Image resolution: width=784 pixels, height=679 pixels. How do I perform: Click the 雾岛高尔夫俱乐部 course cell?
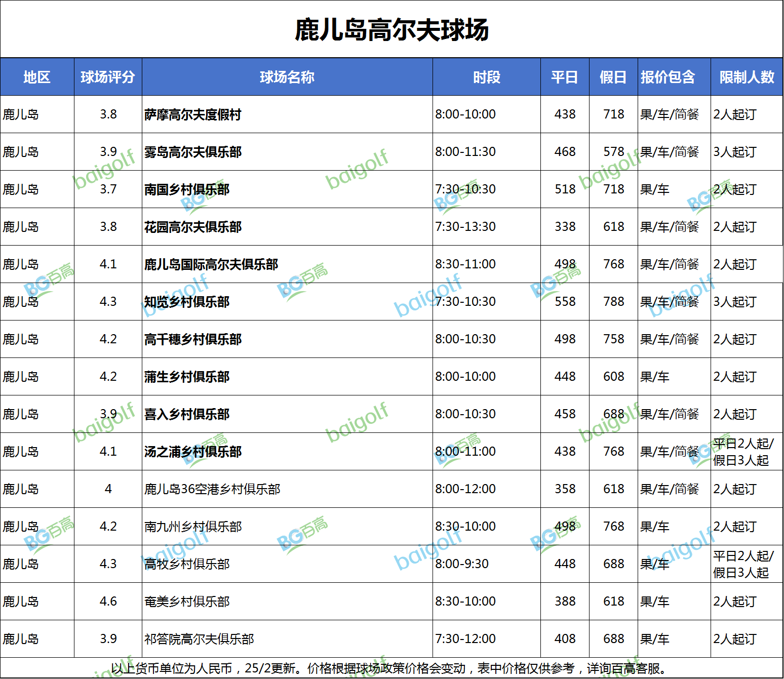pos(193,152)
